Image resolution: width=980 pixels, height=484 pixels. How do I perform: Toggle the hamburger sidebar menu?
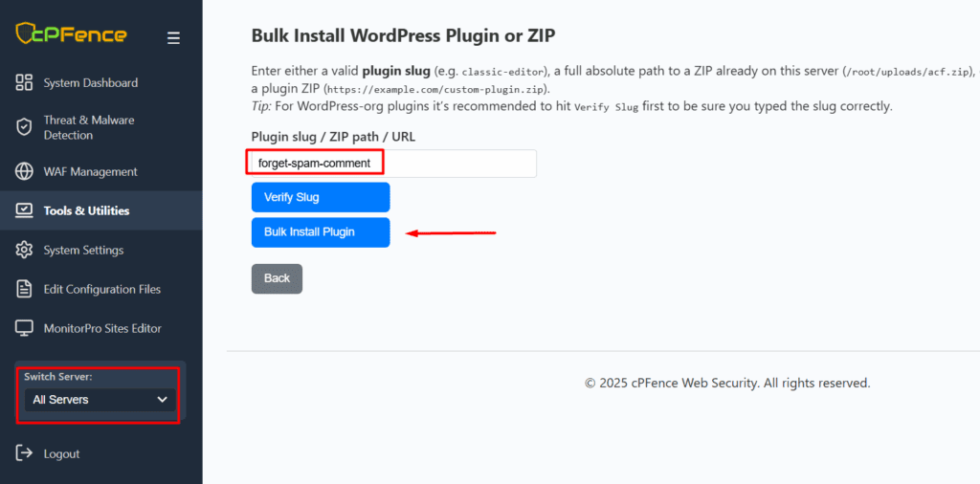coord(173,38)
